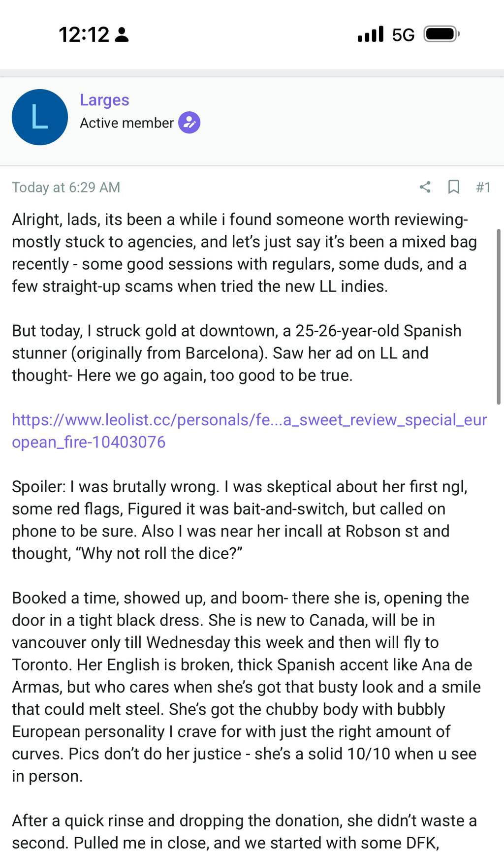This screenshot has height=852, width=504.
Task: Tap the 12:12 clock in status bar
Action: [x=84, y=34]
